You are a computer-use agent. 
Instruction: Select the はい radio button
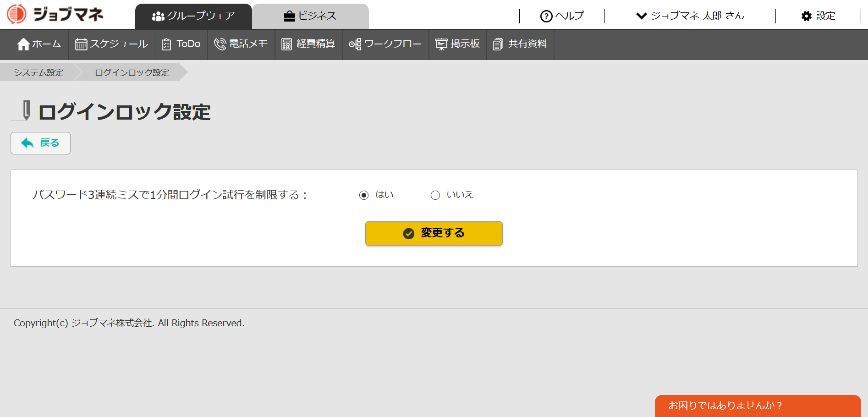364,195
